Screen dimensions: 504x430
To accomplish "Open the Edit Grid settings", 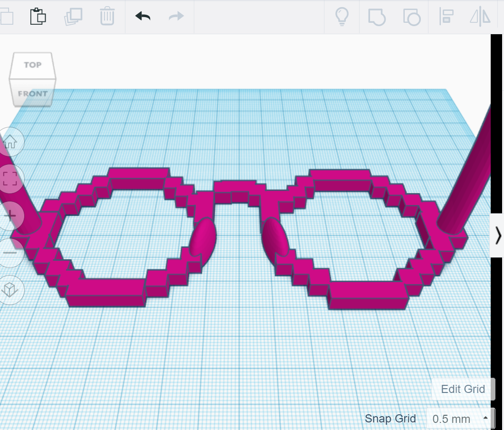I will tap(463, 389).
